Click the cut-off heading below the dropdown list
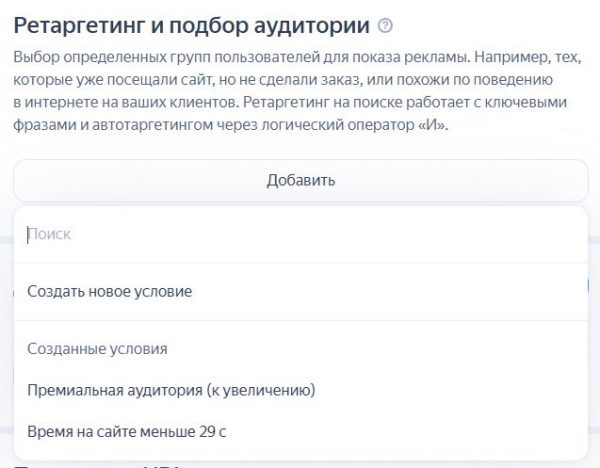The image size is (600, 468). click(x=100, y=464)
